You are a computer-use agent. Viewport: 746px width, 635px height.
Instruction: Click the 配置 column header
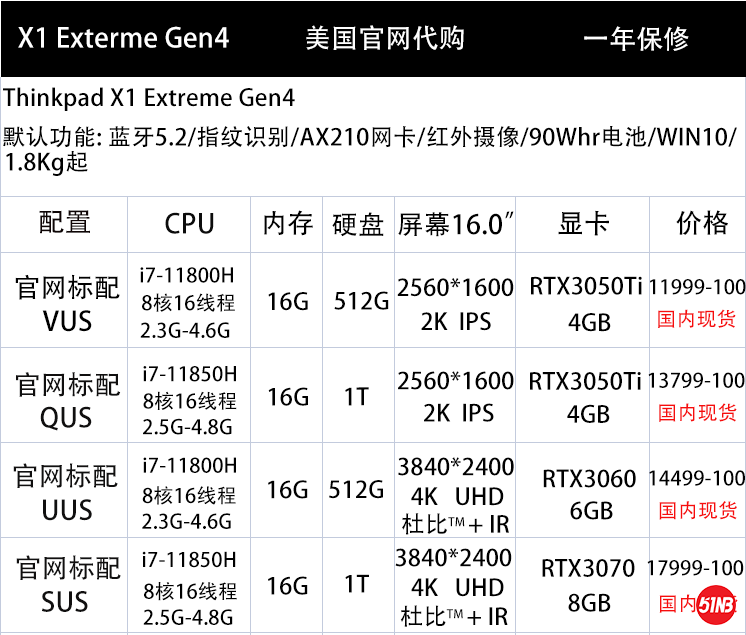(65, 223)
